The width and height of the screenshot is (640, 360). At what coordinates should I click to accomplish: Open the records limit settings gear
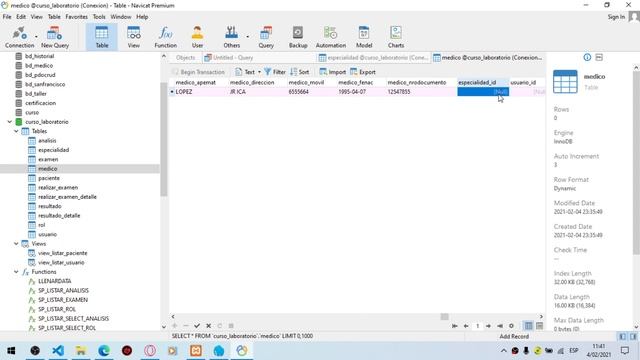pyautogui.click(x=511, y=326)
